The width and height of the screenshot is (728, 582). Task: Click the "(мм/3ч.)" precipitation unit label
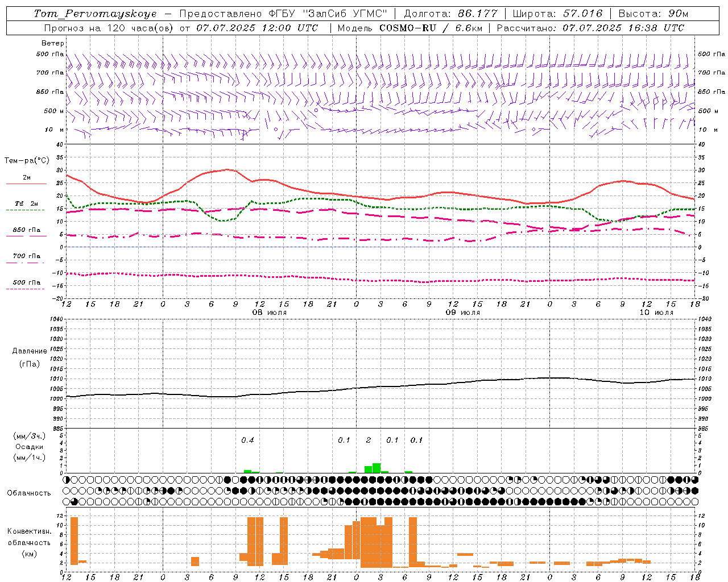(30, 436)
